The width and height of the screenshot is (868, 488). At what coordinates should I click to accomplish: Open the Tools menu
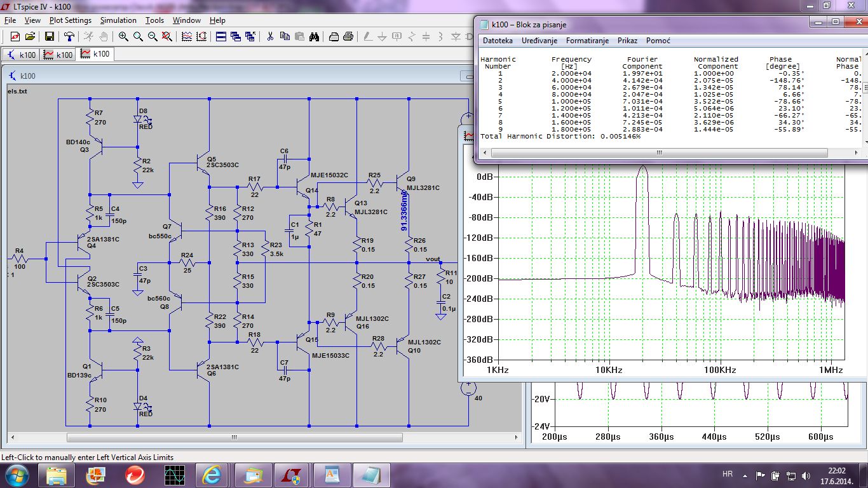(154, 20)
